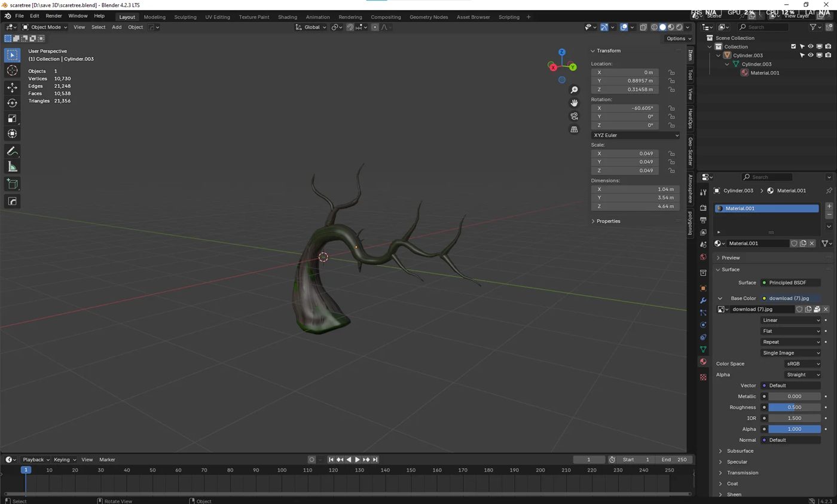Viewport: 837px width, 504px height.
Task: Open the Object Mode dropdown
Action: coord(45,27)
